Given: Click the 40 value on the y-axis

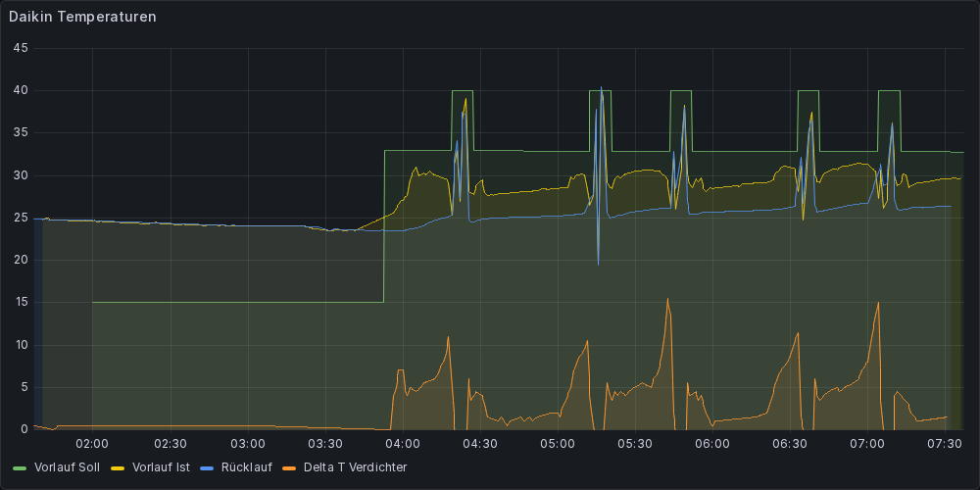Looking at the screenshot, I should [x=21, y=90].
